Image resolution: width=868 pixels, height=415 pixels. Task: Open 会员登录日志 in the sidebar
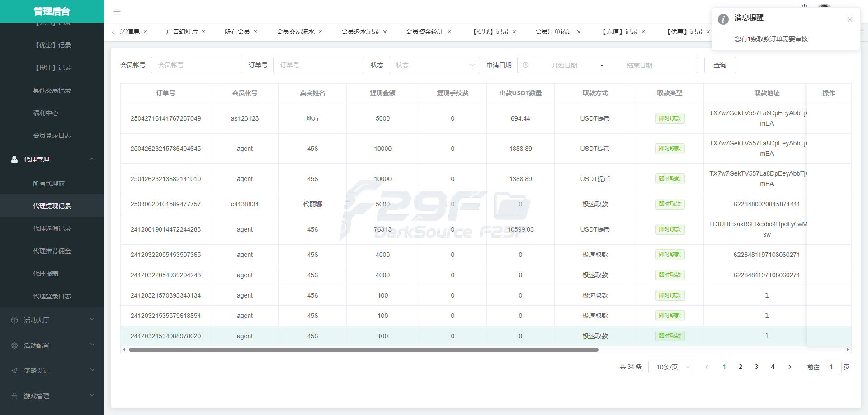click(52, 135)
